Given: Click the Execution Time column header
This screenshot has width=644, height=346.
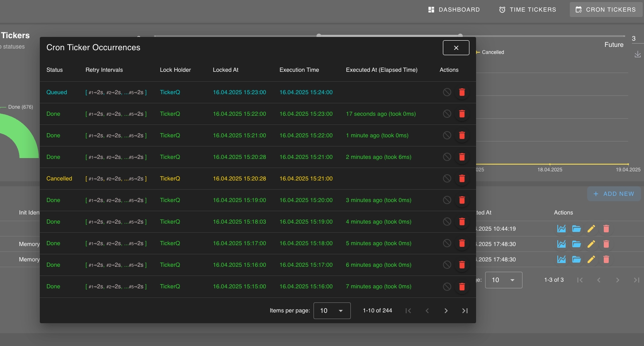Looking at the screenshot, I should click(299, 70).
